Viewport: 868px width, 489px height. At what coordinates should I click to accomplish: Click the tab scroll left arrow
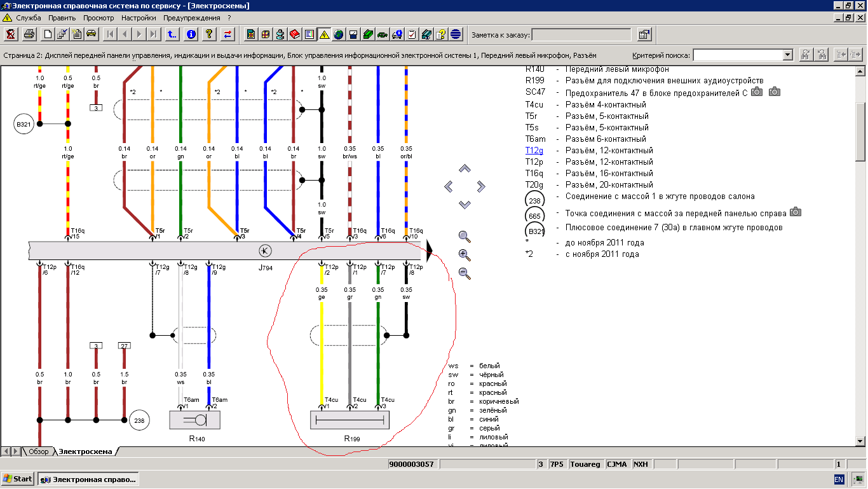click(6, 451)
